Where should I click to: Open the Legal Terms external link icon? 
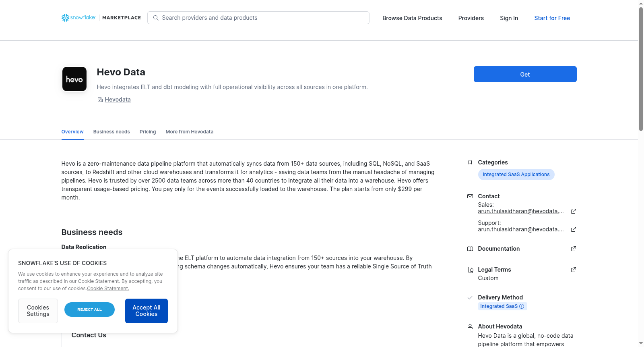(574, 270)
